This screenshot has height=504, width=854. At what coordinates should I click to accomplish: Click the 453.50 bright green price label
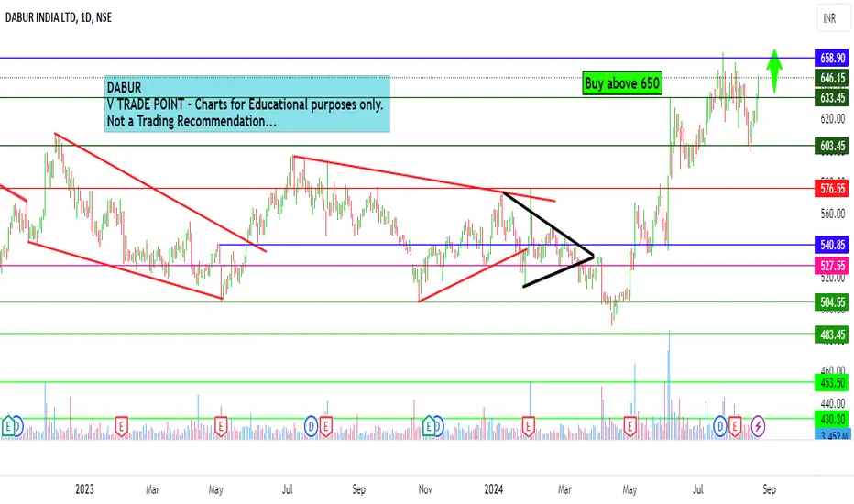pos(832,382)
